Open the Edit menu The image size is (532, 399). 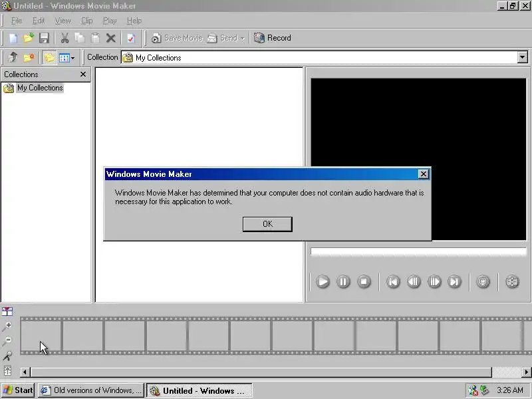[39, 21]
